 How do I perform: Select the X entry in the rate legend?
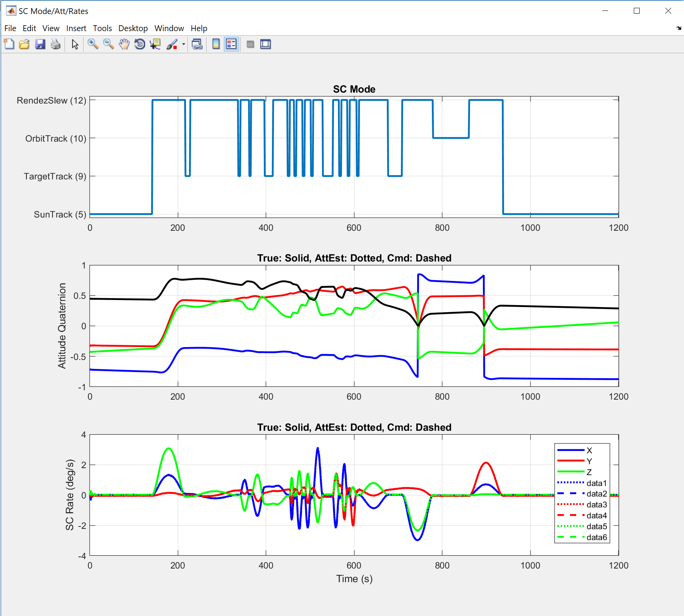coord(589,451)
